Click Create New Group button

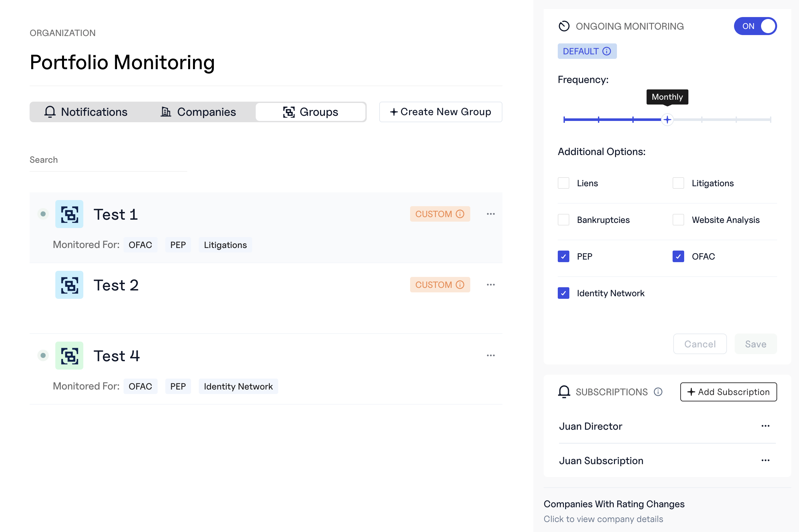(440, 112)
